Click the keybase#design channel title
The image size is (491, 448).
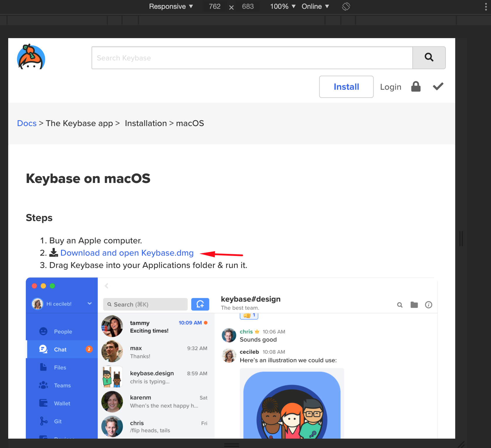click(251, 299)
